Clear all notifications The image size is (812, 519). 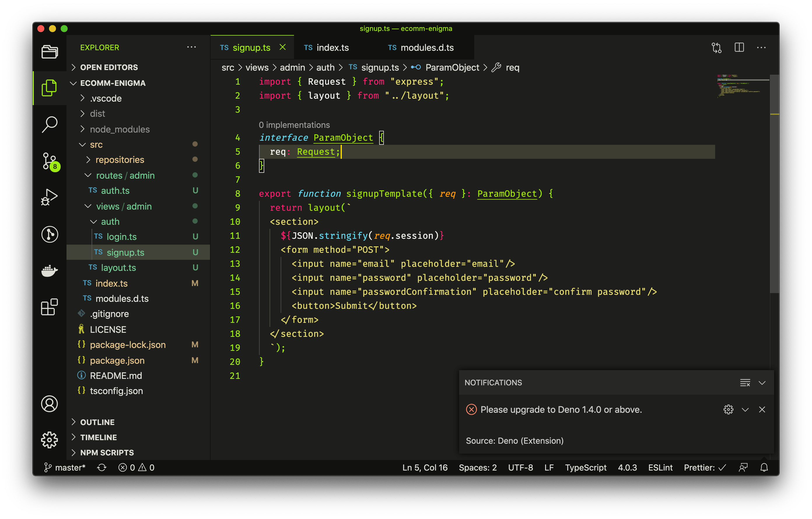(745, 382)
